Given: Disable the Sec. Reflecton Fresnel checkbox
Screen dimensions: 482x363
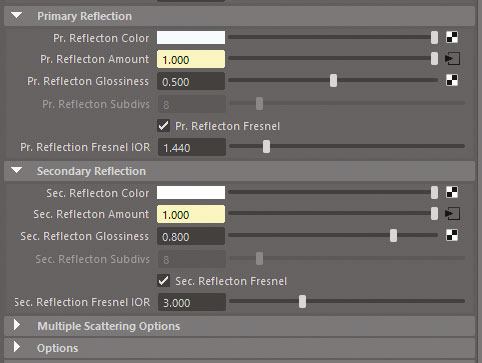Looking at the screenshot, I should pyautogui.click(x=163, y=281).
